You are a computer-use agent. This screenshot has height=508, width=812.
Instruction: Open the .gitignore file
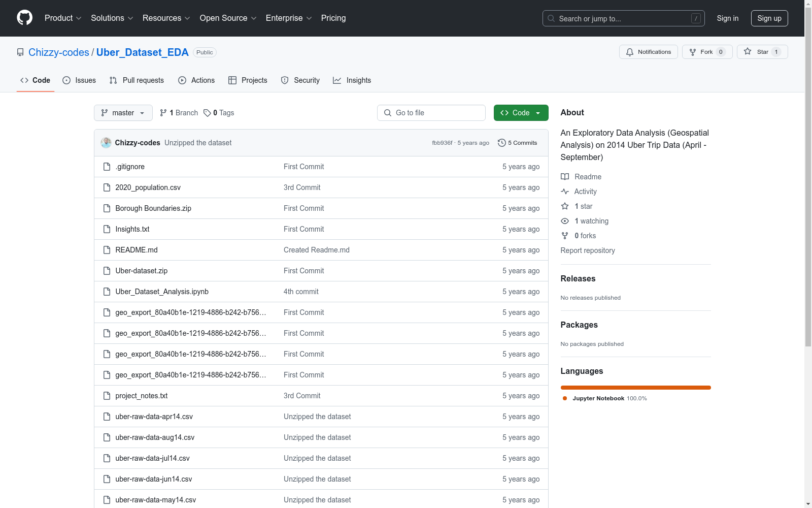[130, 167]
